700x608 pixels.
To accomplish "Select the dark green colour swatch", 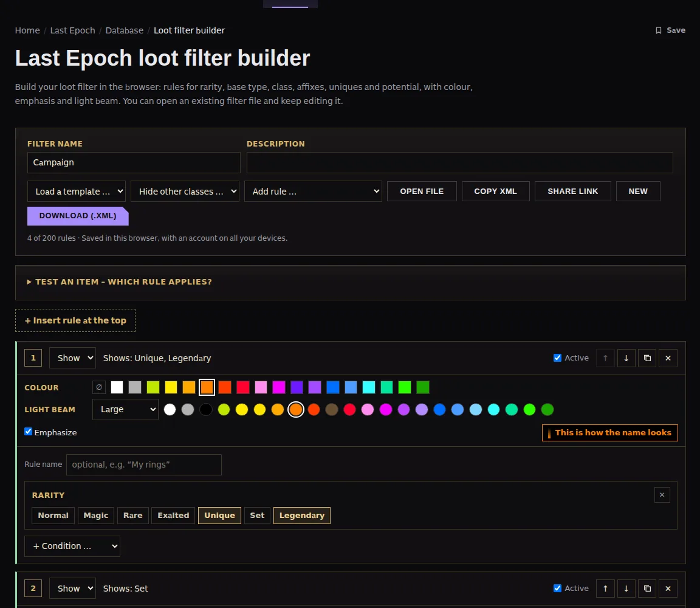I will click(423, 387).
